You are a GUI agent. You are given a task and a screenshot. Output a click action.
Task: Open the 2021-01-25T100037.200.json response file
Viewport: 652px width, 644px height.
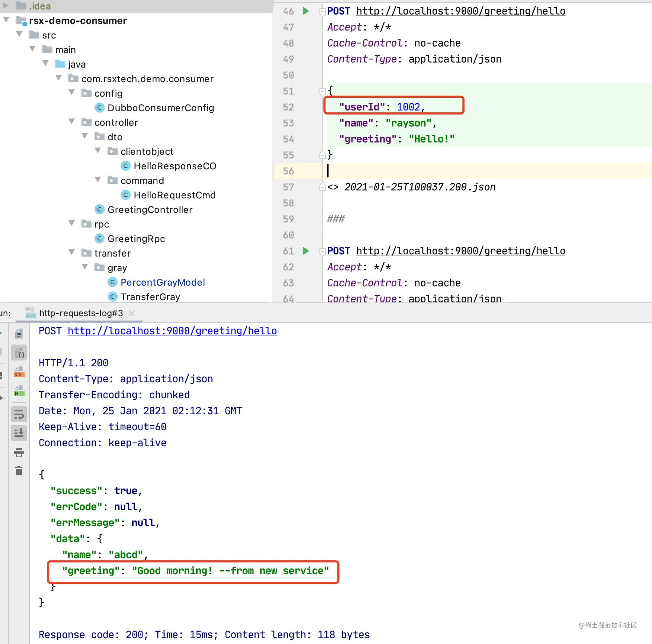(420, 187)
